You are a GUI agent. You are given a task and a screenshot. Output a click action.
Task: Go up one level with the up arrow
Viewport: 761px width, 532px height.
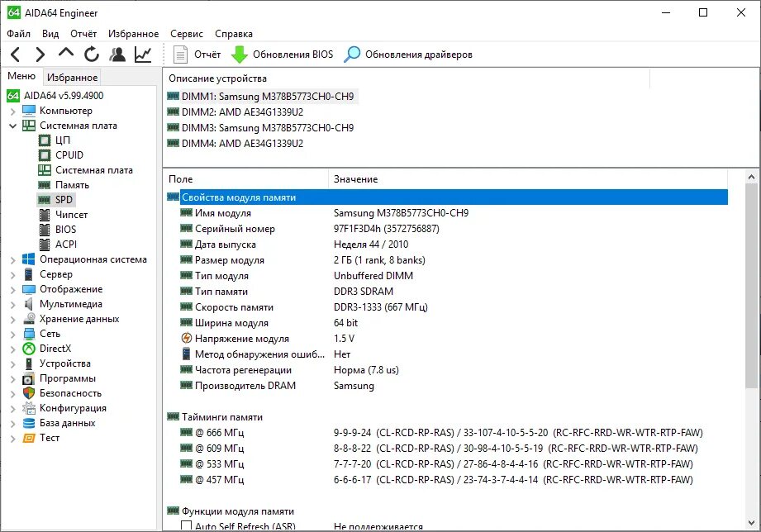pyautogui.click(x=66, y=52)
